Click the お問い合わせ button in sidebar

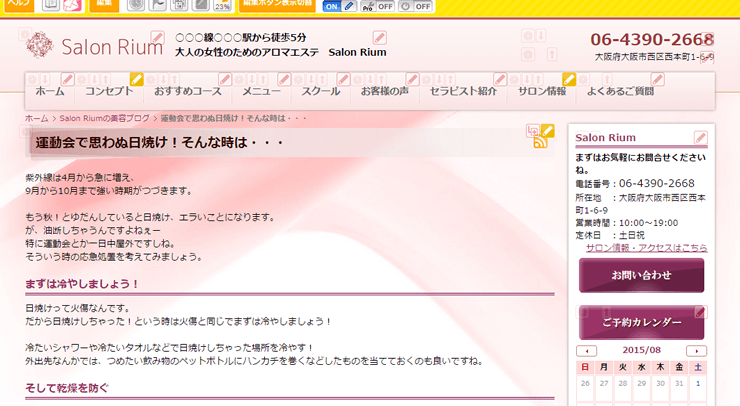point(641,275)
